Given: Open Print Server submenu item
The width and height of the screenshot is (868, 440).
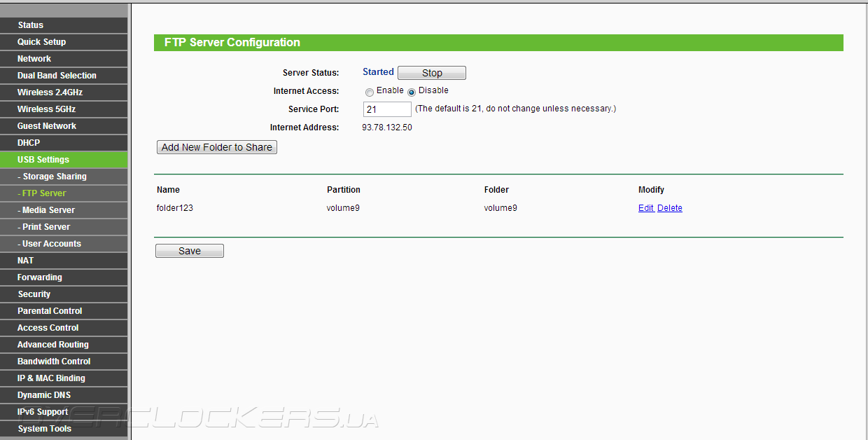Looking at the screenshot, I should tap(64, 227).
